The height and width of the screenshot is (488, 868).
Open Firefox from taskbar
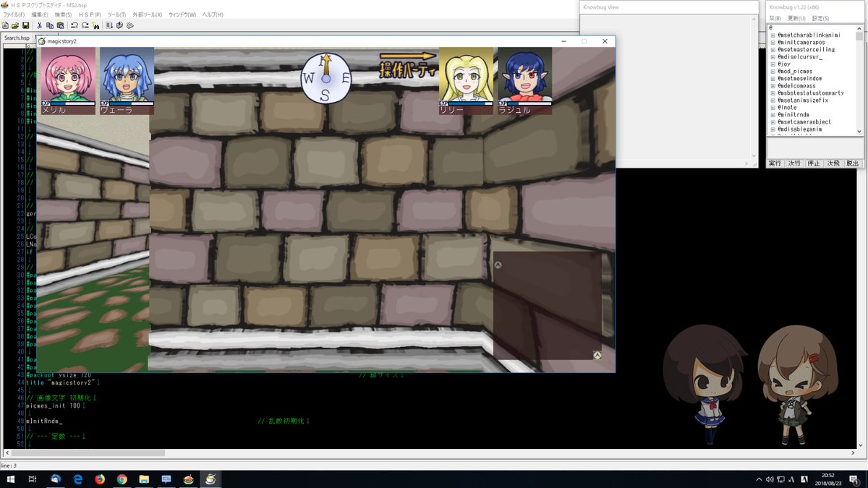click(x=100, y=479)
